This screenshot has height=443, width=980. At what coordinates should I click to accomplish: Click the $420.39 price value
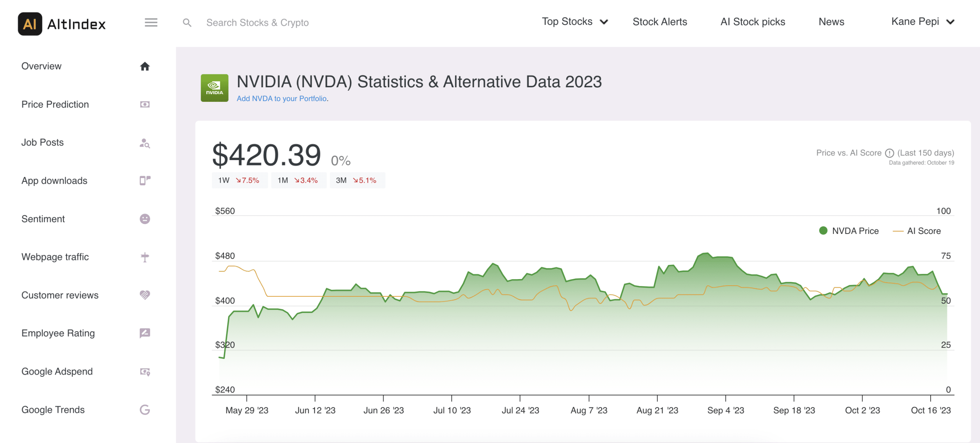click(x=266, y=155)
